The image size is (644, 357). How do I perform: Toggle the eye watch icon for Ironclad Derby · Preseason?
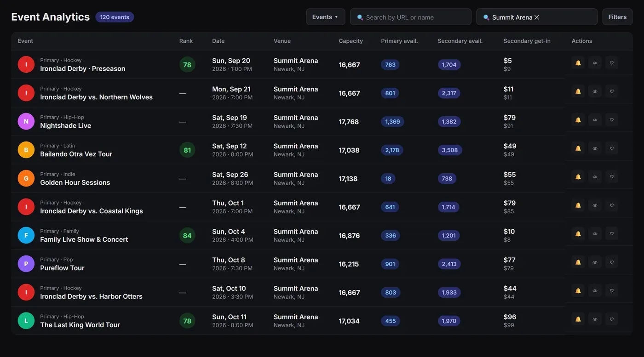(x=595, y=63)
